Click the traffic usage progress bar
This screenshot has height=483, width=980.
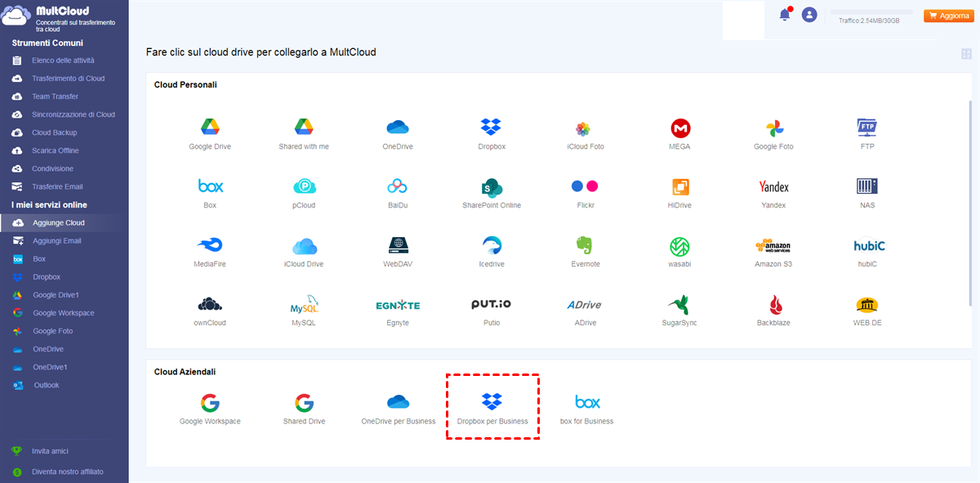pyautogui.click(x=871, y=12)
